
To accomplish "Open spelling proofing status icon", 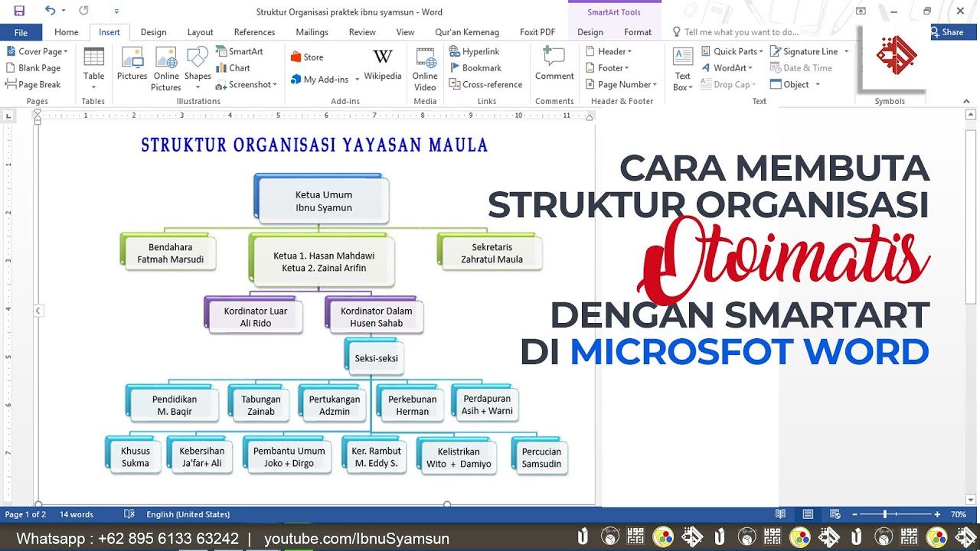I will pyautogui.click(x=129, y=514).
